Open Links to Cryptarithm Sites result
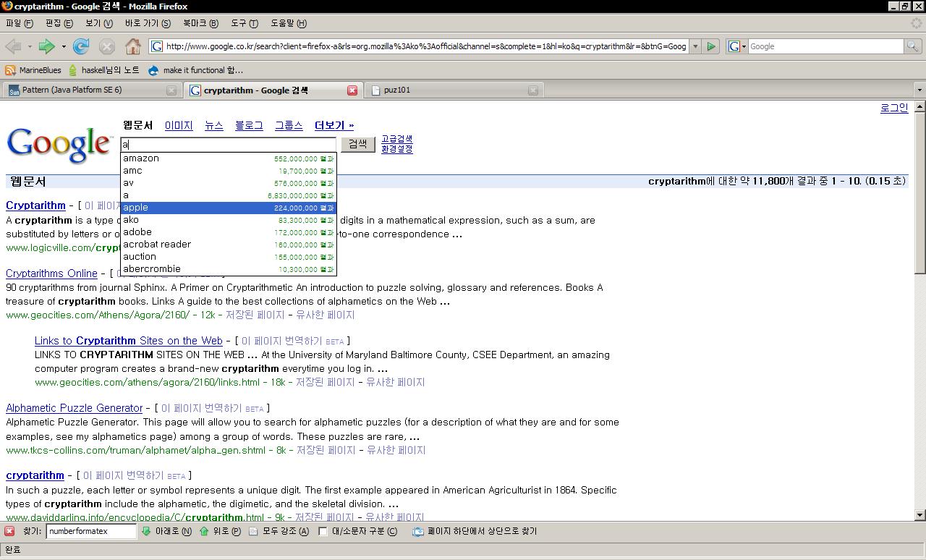The height and width of the screenshot is (560, 926). pyautogui.click(x=128, y=341)
